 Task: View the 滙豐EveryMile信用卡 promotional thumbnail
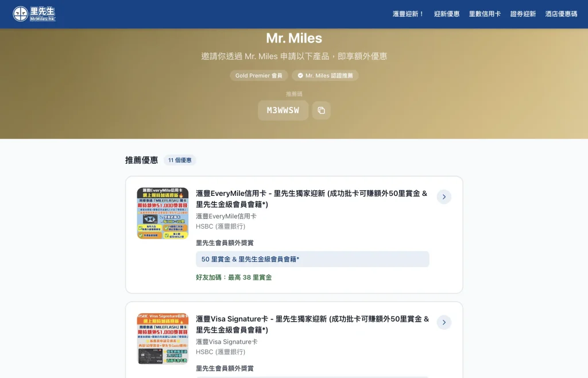[x=163, y=213]
